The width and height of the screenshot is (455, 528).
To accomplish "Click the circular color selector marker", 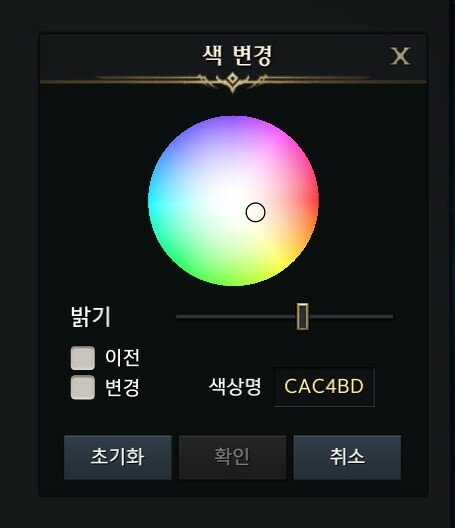I will click(x=256, y=212).
